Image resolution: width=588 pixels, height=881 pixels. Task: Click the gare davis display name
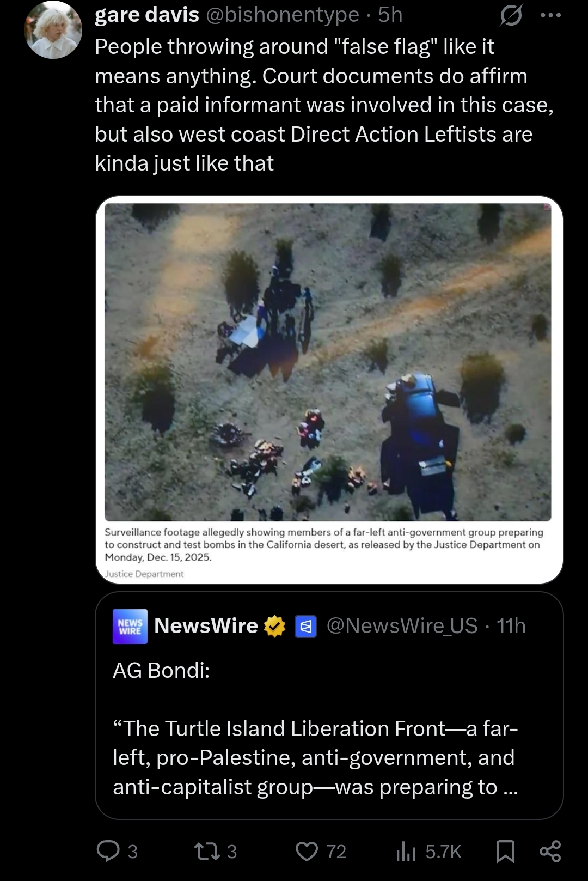tap(147, 15)
